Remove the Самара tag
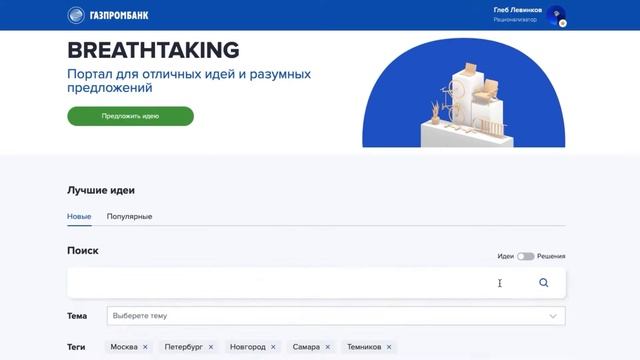 click(x=327, y=347)
